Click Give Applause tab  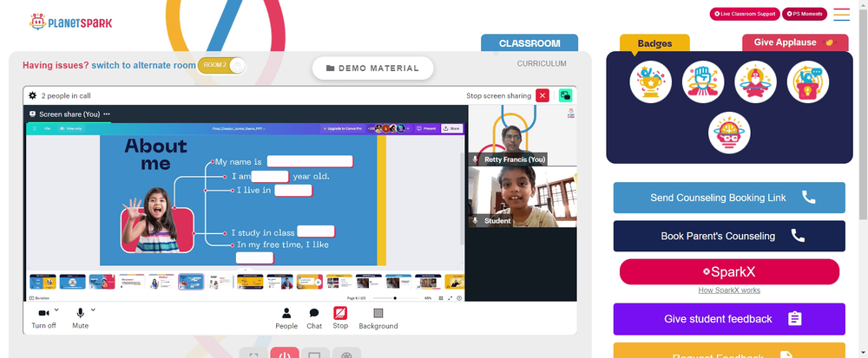[x=795, y=42]
